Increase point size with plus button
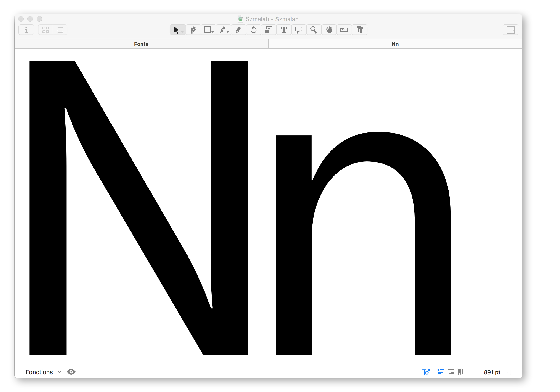 click(x=510, y=372)
